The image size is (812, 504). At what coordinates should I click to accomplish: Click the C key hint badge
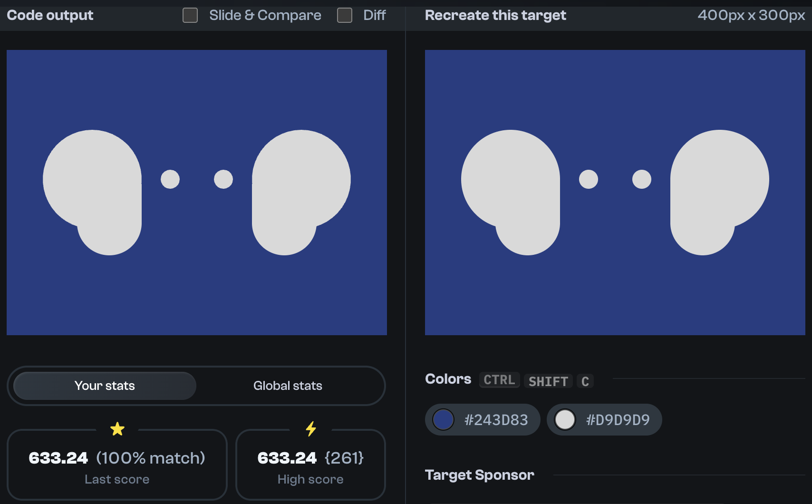click(x=585, y=381)
